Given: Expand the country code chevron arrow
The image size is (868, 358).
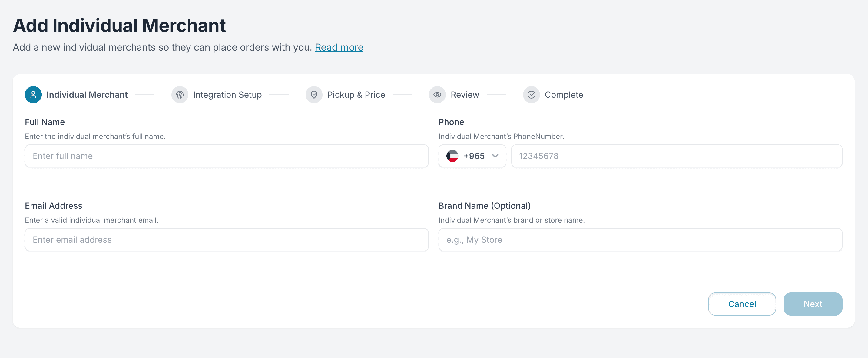Looking at the screenshot, I should pos(495,156).
